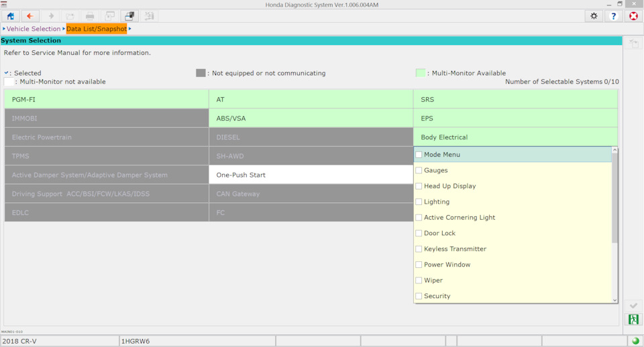Click the System Selection header bar
Viewport: 644px width, 347px height.
311,41
